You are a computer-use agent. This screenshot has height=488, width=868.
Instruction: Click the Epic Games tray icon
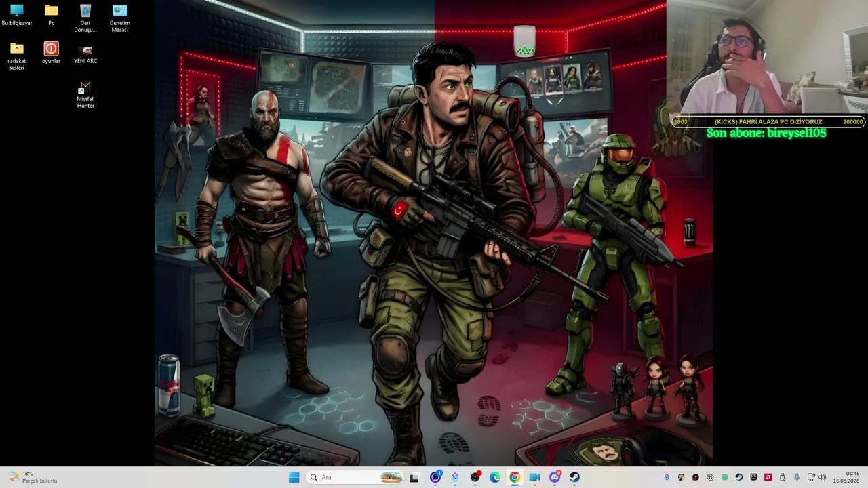753,477
